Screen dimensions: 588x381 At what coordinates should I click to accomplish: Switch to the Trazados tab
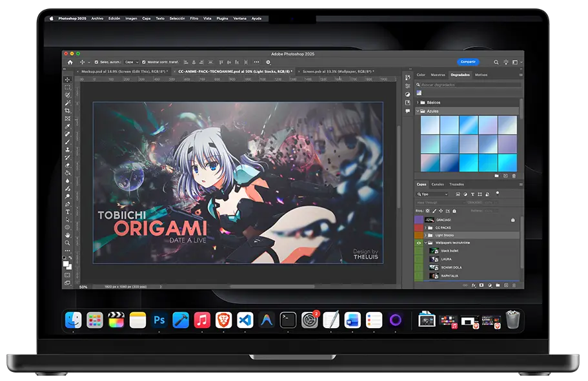coord(457,184)
